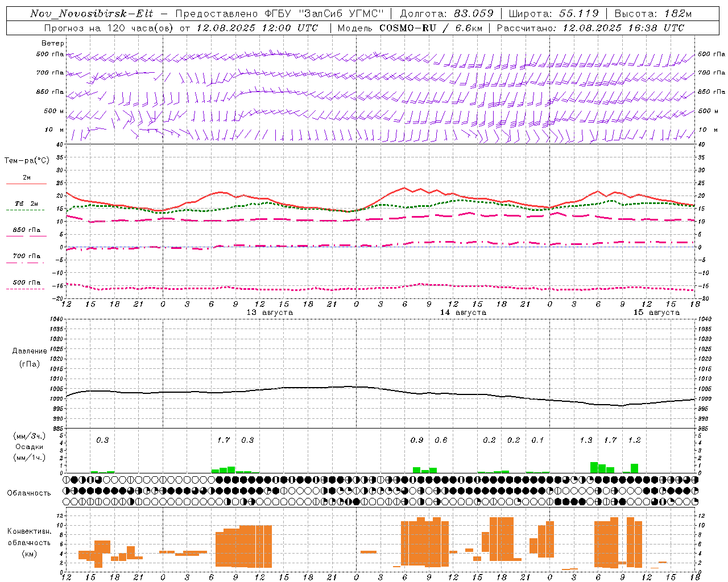Click the 10 м wind level label on left
The width and height of the screenshot is (728, 582).
(x=55, y=130)
